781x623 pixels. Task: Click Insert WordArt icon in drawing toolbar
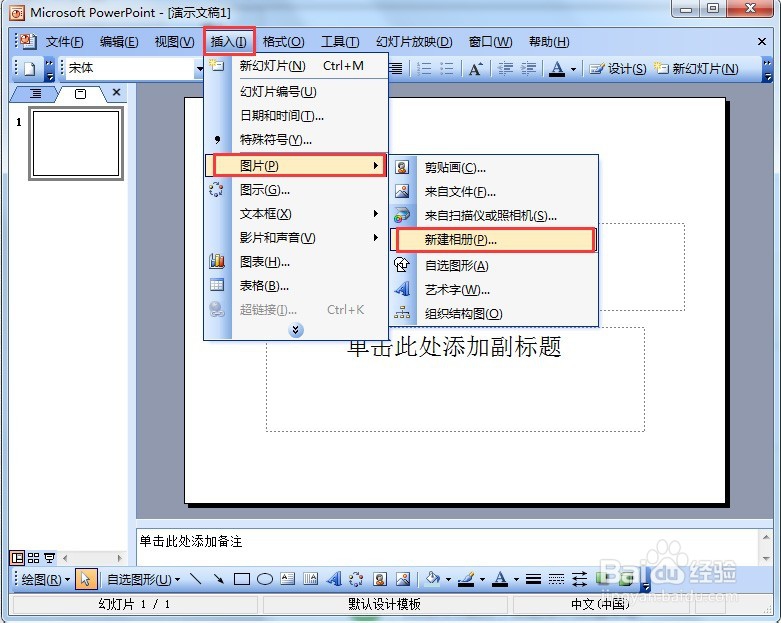tap(334, 579)
